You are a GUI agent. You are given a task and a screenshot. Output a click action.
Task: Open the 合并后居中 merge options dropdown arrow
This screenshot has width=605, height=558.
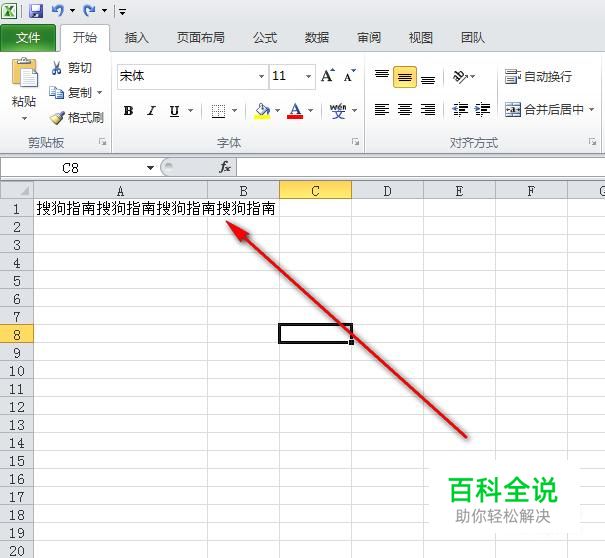pos(591,110)
